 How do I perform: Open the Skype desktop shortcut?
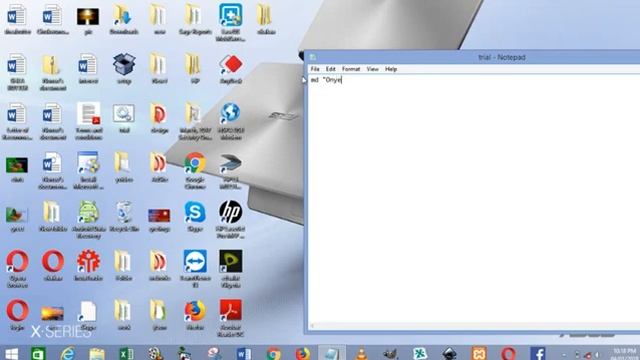coord(195,212)
